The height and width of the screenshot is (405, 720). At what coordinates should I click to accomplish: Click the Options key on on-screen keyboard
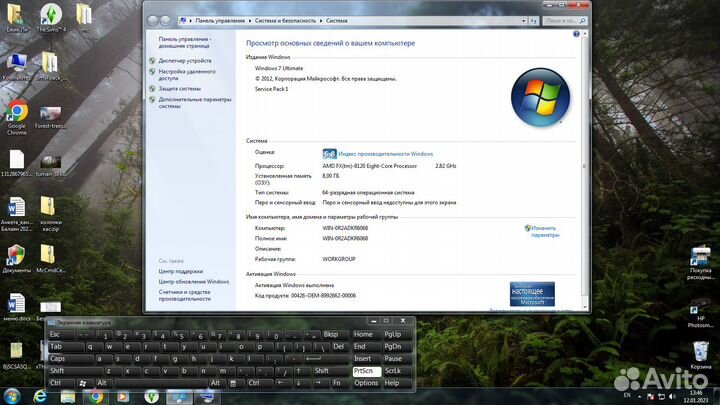pyautogui.click(x=366, y=383)
